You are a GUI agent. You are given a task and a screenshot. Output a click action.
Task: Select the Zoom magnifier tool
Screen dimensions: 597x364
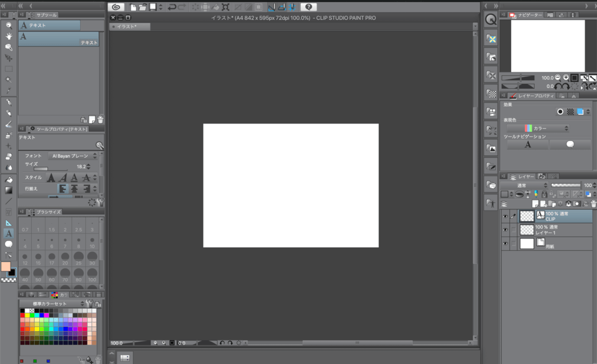(x=9, y=25)
